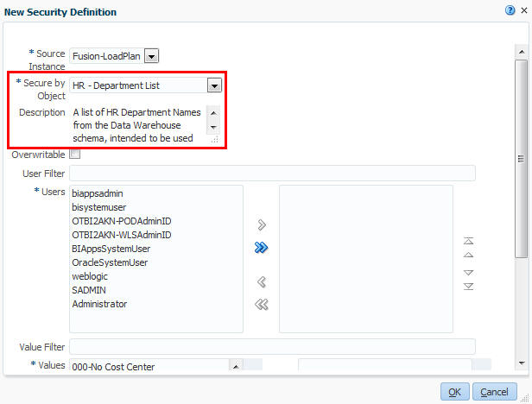The width and height of the screenshot is (532, 404).
Task: Open the Source Instance dropdown
Action: [151, 56]
